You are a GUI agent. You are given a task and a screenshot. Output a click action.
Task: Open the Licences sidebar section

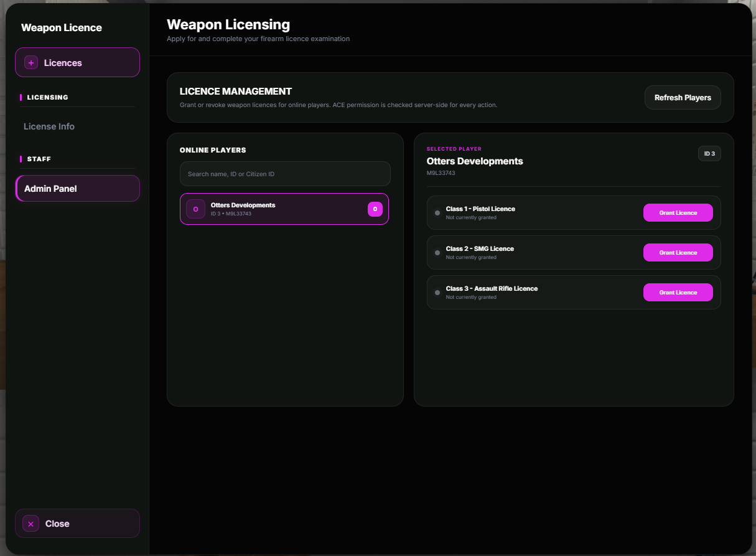[x=78, y=62]
